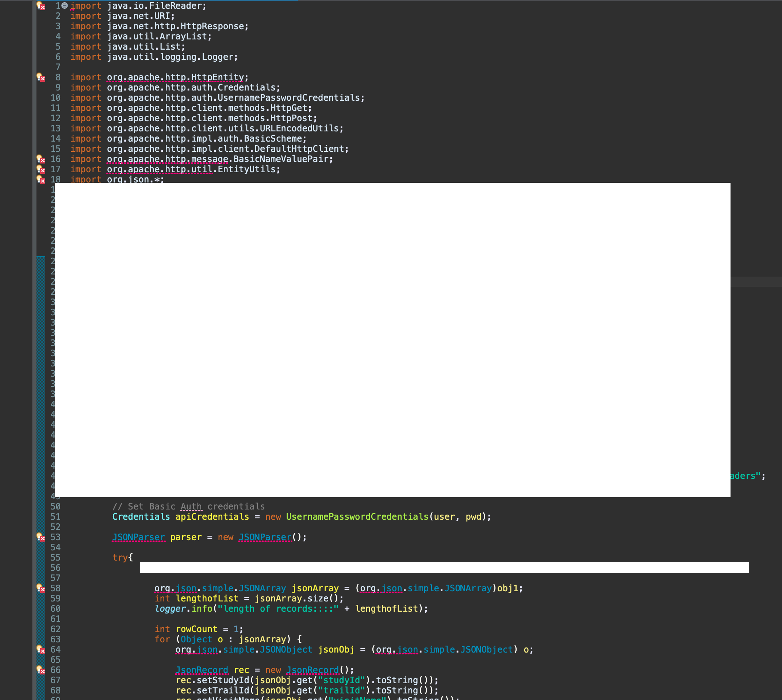Click line number 52 in the gutter
782x700 pixels.
pyautogui.click(x=55, y=527)
